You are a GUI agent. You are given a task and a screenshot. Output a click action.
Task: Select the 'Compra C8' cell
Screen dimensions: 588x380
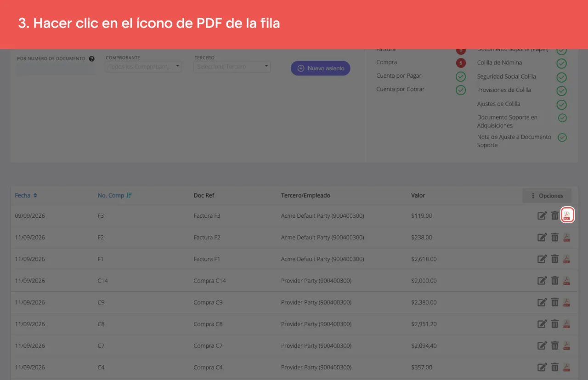point(208,324)
